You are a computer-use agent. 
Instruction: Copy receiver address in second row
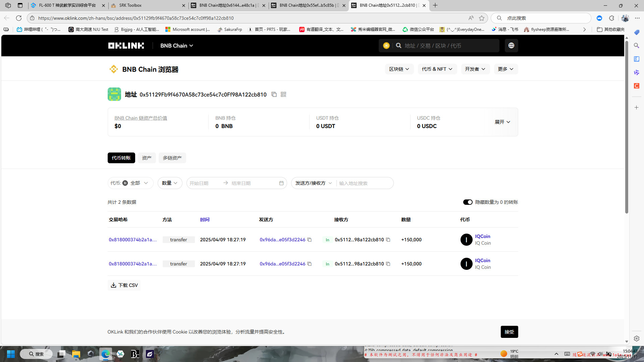(388, 264)
